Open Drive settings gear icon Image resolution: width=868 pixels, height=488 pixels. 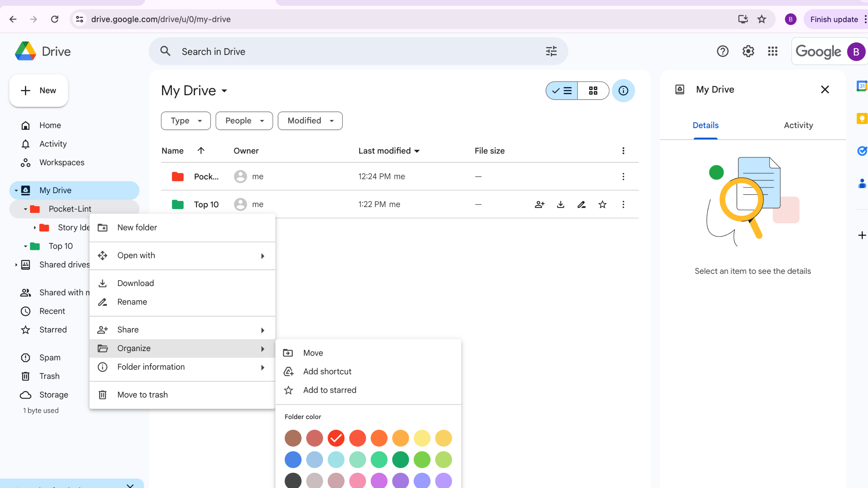point(748,51)
